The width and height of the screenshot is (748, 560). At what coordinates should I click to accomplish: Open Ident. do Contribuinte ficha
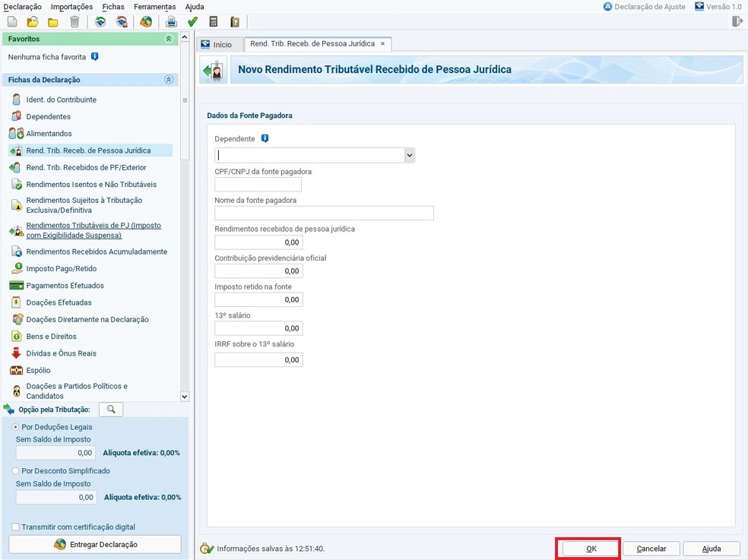(x=61, y=100)
